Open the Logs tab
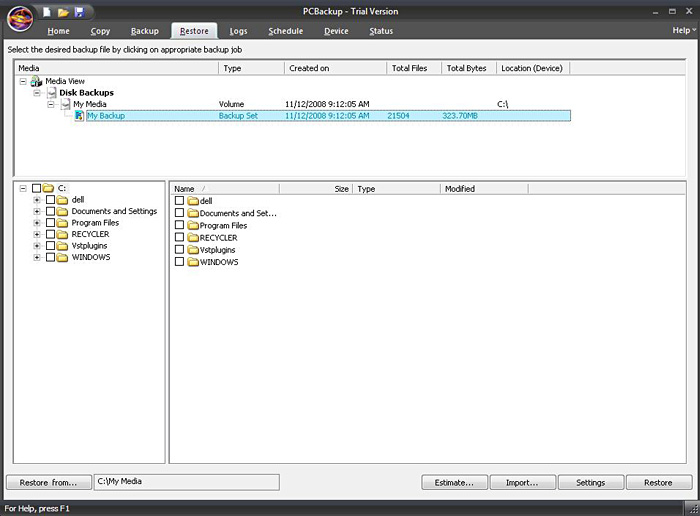 238,31
